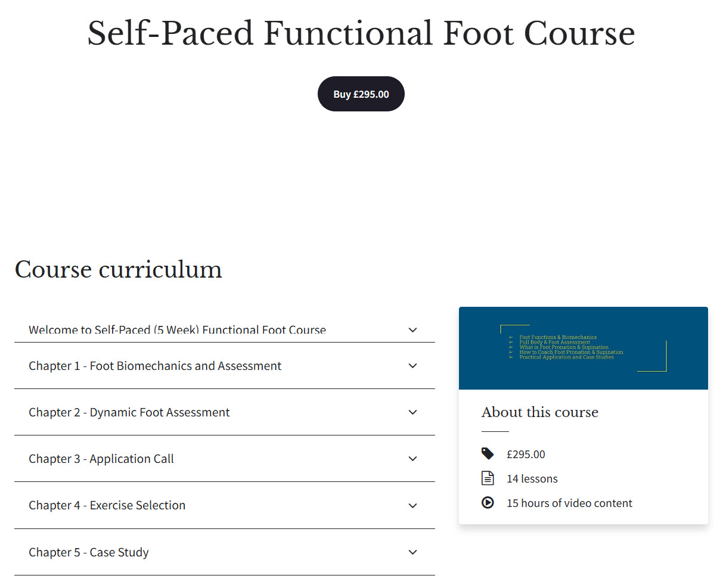720x588 pixels.
Task: Select Chapter 1 - Foot Biomechanics and Assessment title
Action: click(155, 366)
